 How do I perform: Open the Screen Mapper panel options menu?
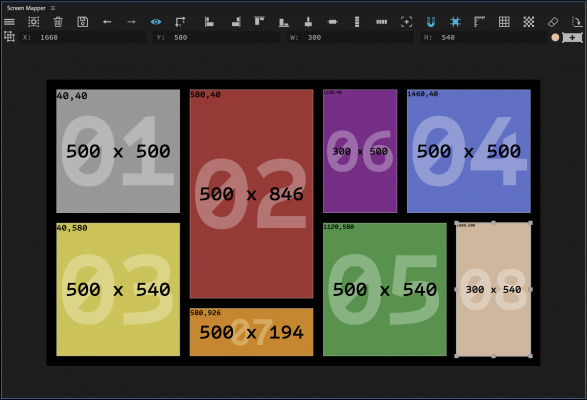[x=53, y=8]
